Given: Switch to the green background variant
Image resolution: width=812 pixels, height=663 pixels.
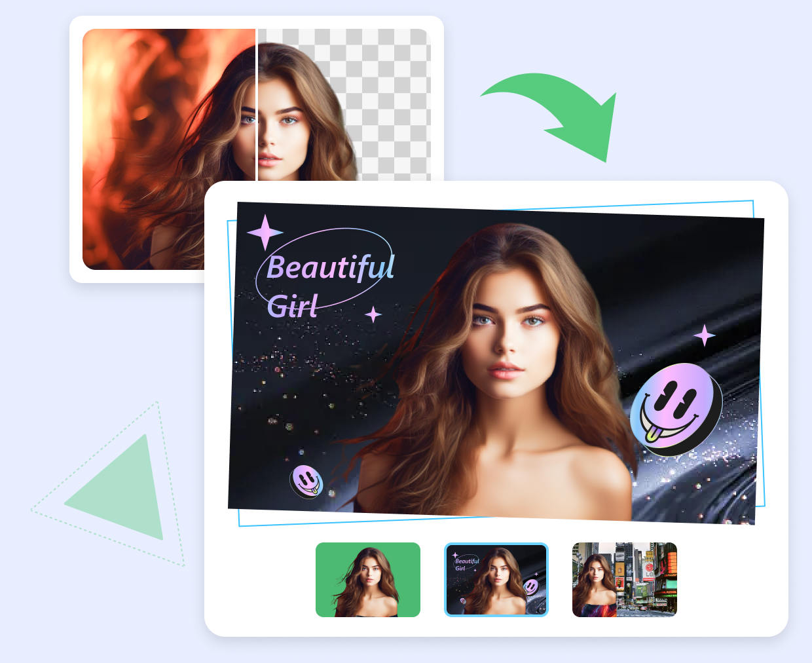Looking at the screenshot, I should click(367, 579).
